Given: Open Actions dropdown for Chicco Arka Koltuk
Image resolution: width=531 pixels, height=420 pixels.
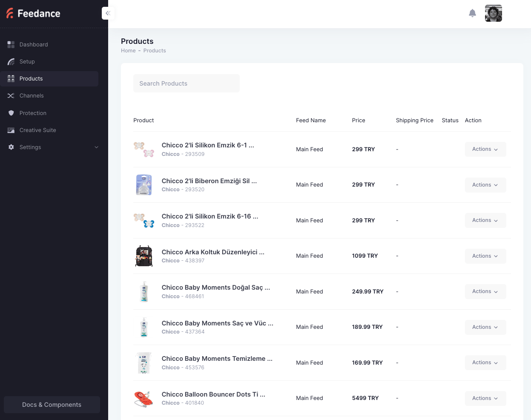Looking at the screenshot, I should tap(485, 256).
